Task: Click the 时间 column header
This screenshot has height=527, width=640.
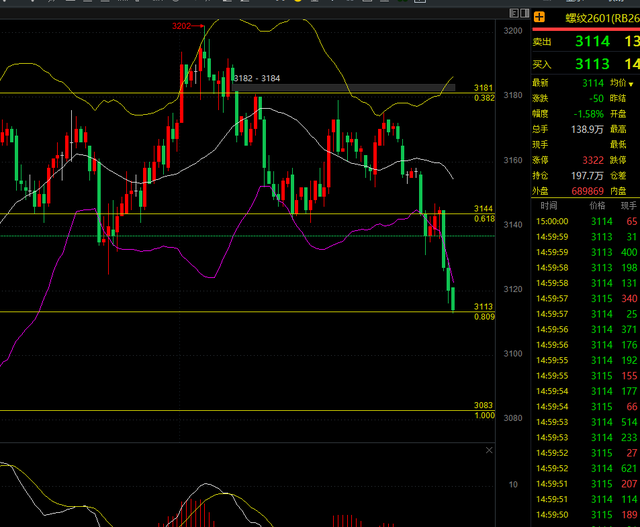Action: 549,205
